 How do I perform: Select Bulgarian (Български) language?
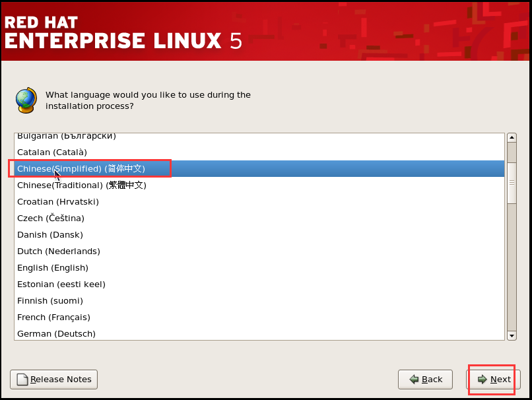pyautogui.click(x=259, y=137)
